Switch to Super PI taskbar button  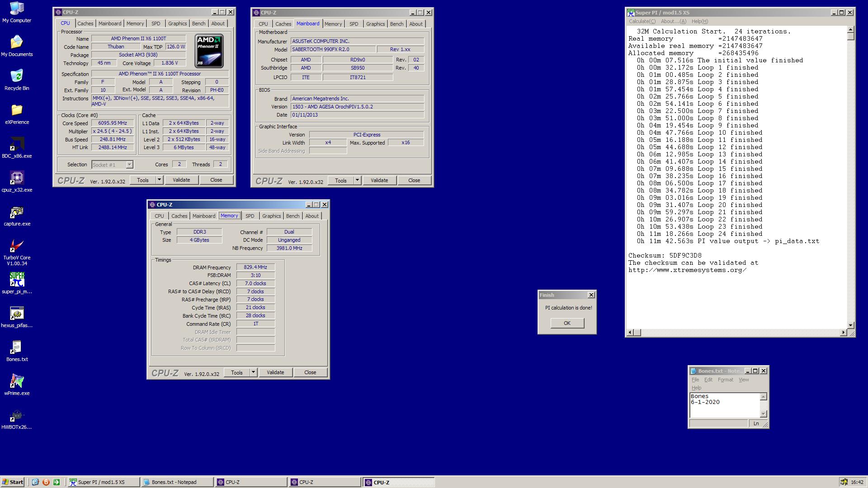click(103, 482)
